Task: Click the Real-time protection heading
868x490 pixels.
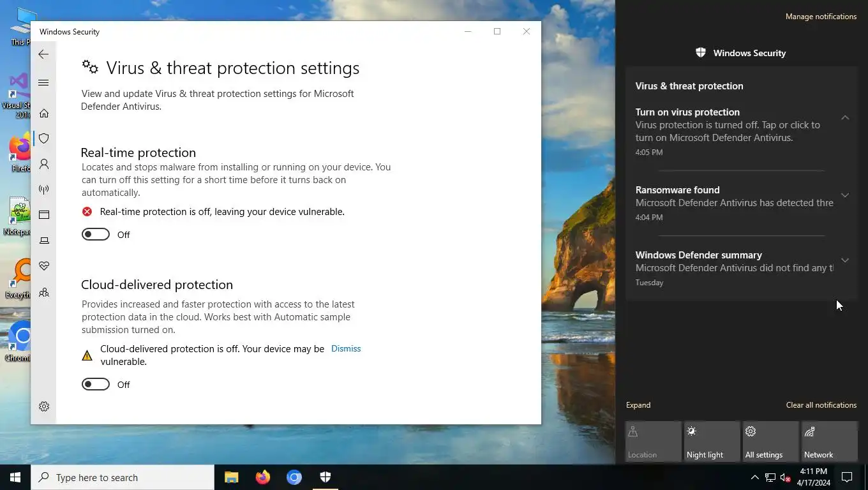Action: 138,152
